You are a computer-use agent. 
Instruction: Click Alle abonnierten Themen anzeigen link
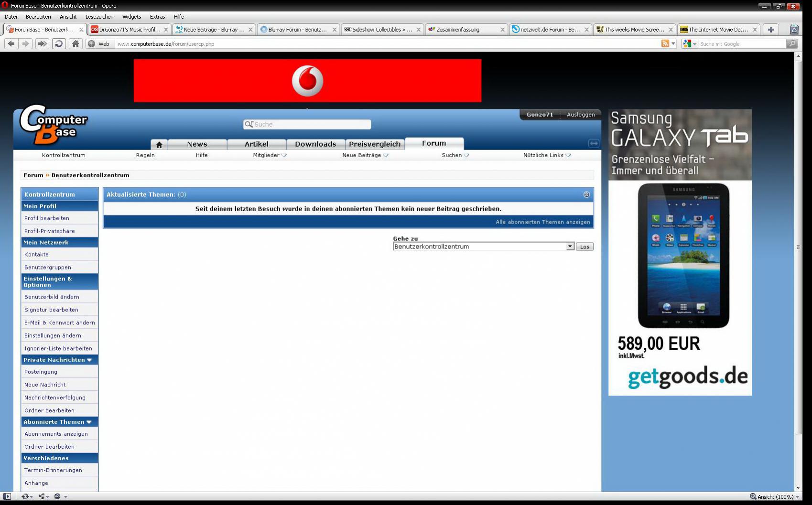pyautogui.click(x=542, y=222)
